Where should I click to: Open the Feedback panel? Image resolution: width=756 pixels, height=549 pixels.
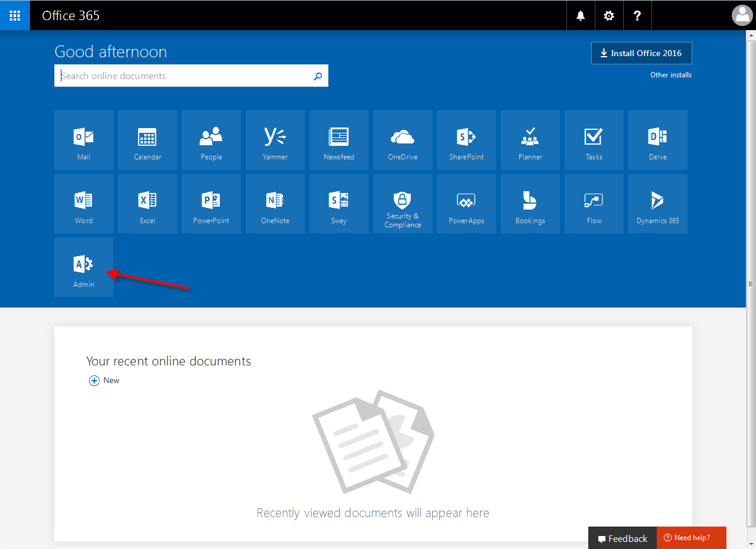(623, 538)
